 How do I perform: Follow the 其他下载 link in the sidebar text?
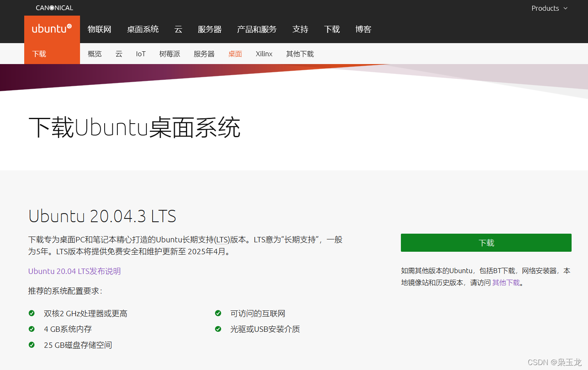click(506, 283)
